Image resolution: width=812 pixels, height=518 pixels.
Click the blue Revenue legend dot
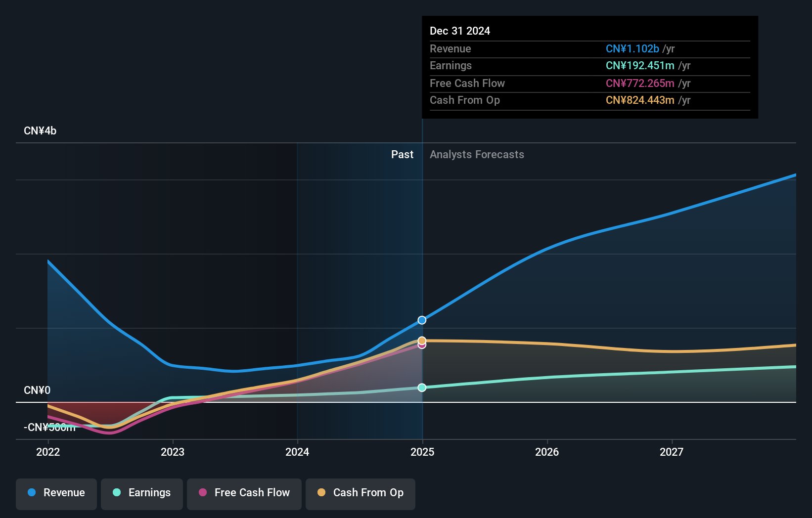coord(32,492)
